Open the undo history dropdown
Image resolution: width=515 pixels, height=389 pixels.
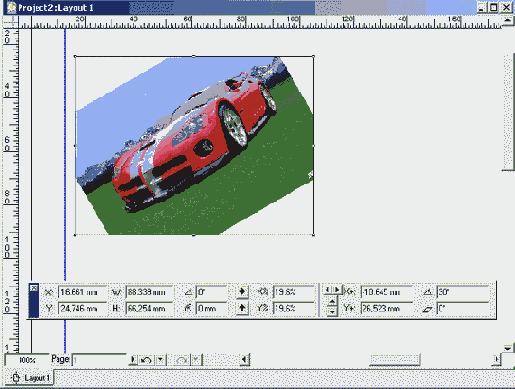(160, 360)
